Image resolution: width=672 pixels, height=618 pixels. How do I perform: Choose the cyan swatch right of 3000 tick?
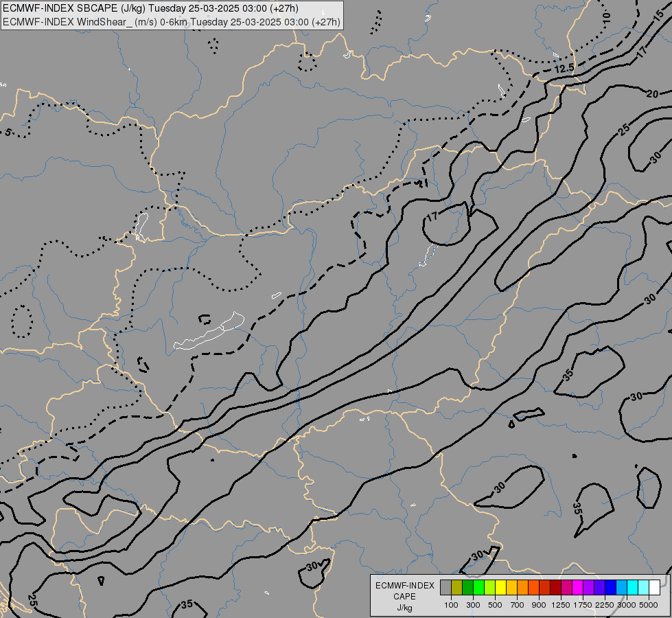click(x=632, y=588)
